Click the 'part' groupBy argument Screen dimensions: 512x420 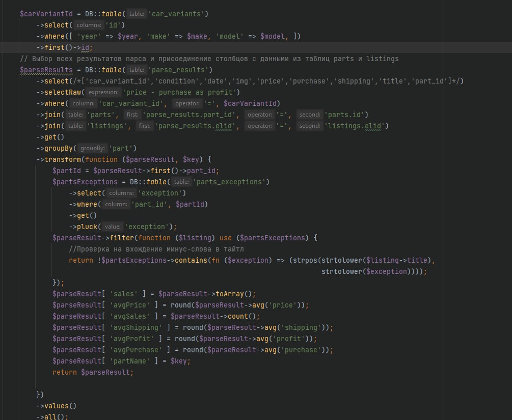point(121,148)
